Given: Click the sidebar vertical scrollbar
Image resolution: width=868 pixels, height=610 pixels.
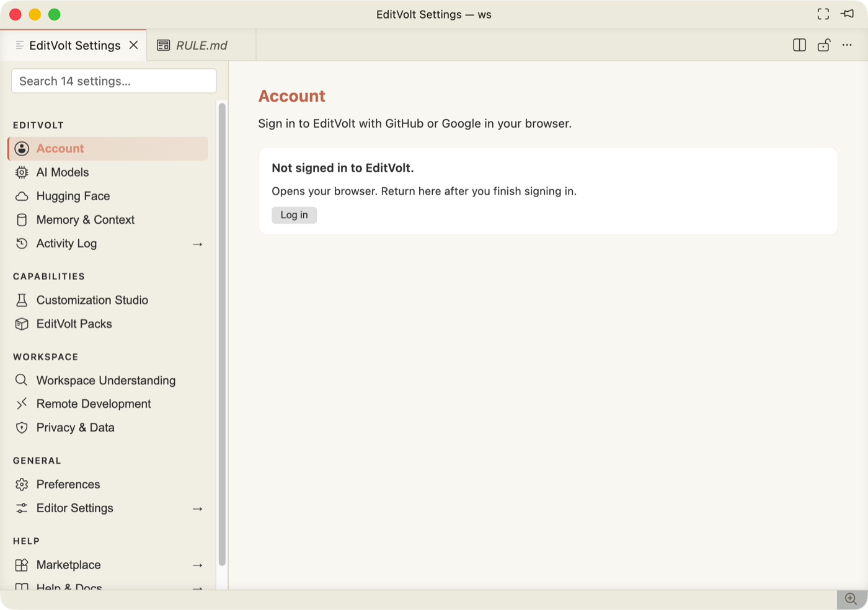Looking at the screenshot, I should pyautogui.click(x=222, y=335).
